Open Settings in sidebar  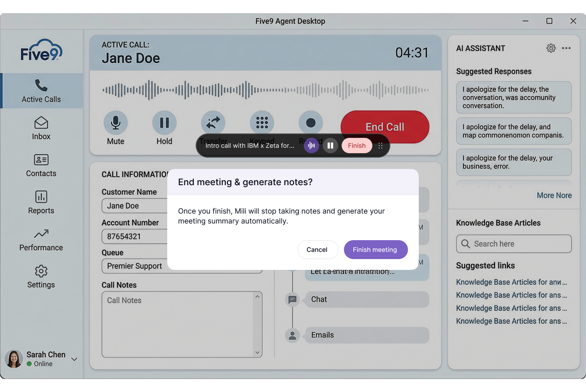(41, 277)
